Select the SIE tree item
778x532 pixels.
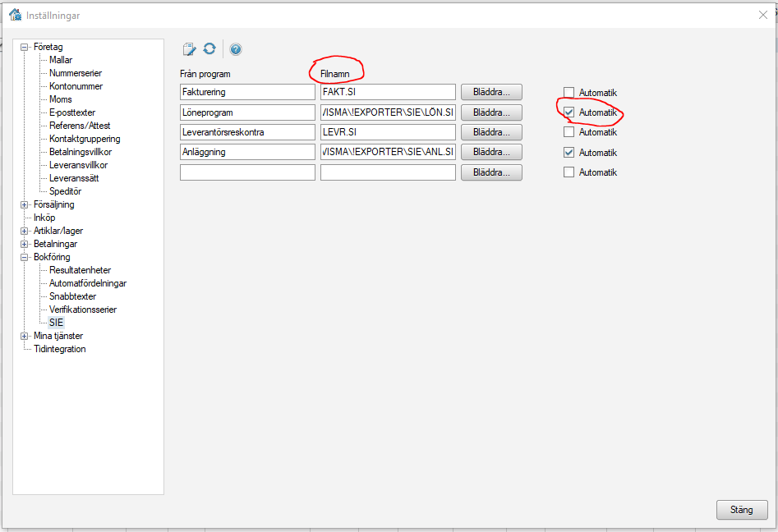point(56,323)
